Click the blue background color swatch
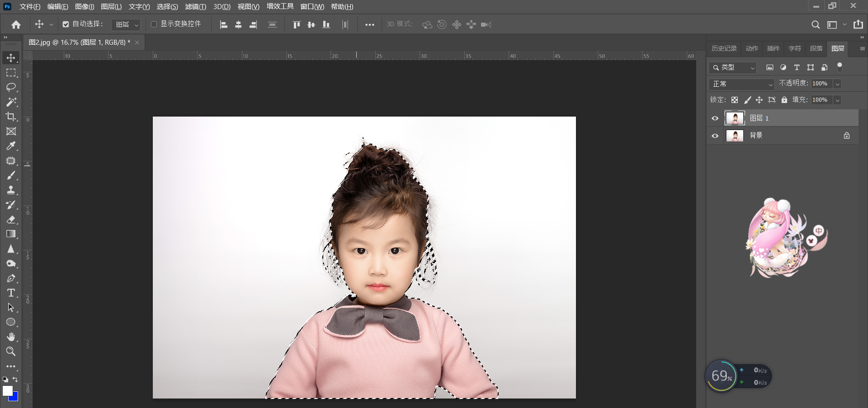Viewport: 868px width, 408px height. pyautogui.click(x=12, y=396)
